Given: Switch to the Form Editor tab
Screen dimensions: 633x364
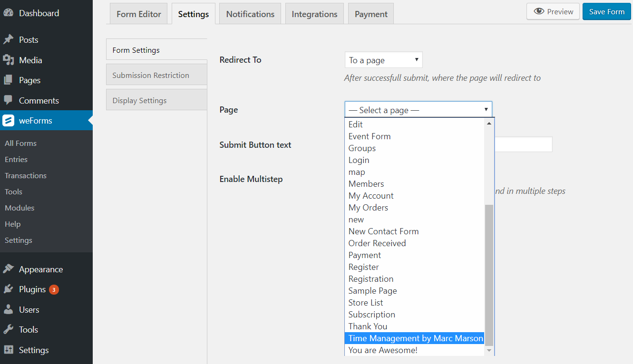Looking at the screenshot, I should (139, 14).
